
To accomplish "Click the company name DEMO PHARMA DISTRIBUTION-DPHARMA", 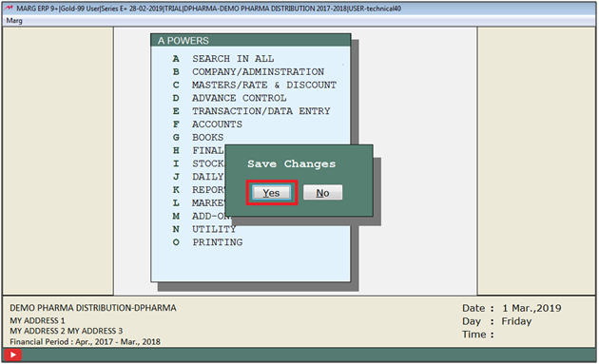I will coord(93,308).
